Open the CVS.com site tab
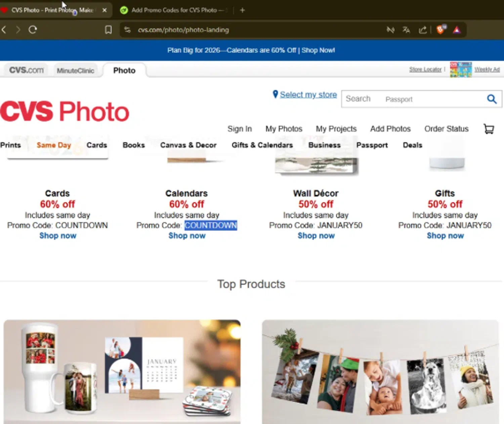 click(x=27, y=70)
